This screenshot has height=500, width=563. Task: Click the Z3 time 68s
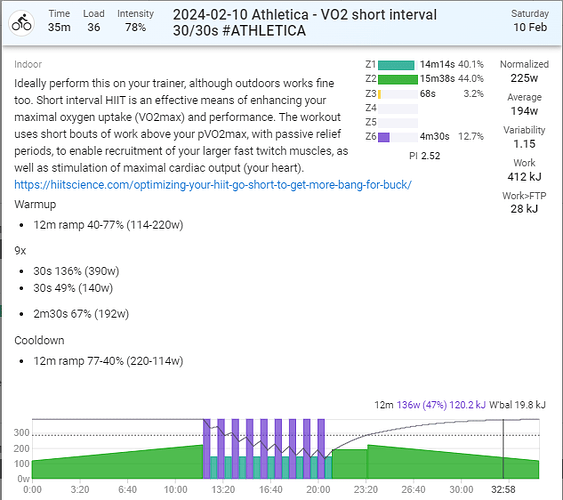(428, 94)
